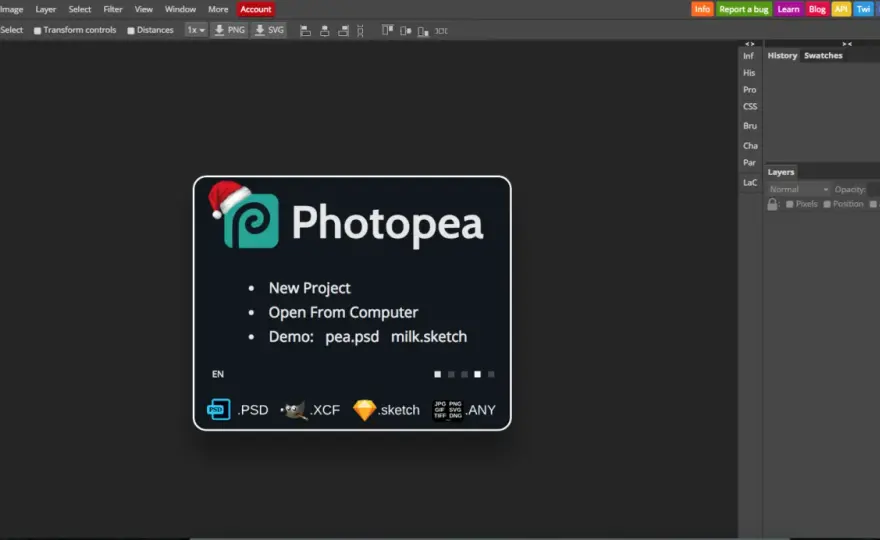Open the Image menu
880x540 pixels.
(x=11, y=9)
